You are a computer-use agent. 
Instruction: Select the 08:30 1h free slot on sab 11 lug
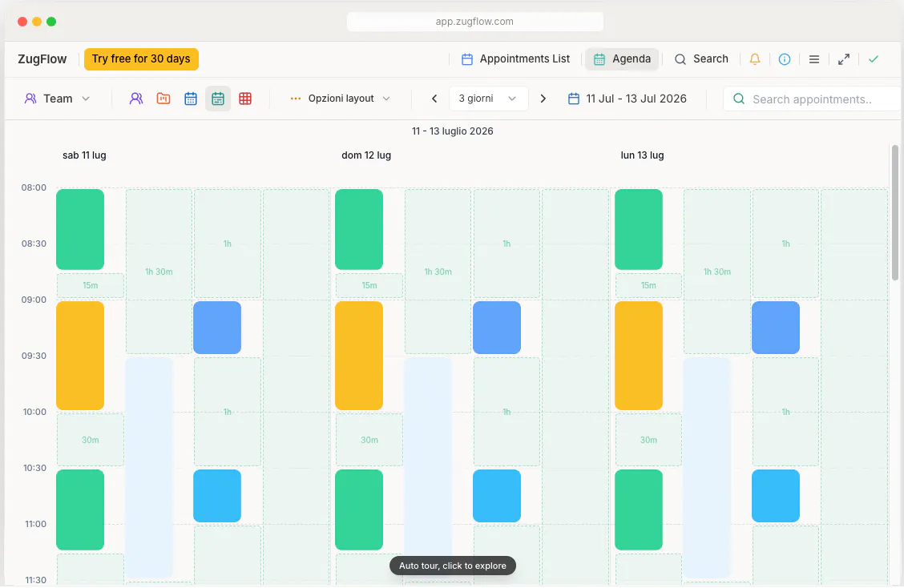click(x=227, y=244)
